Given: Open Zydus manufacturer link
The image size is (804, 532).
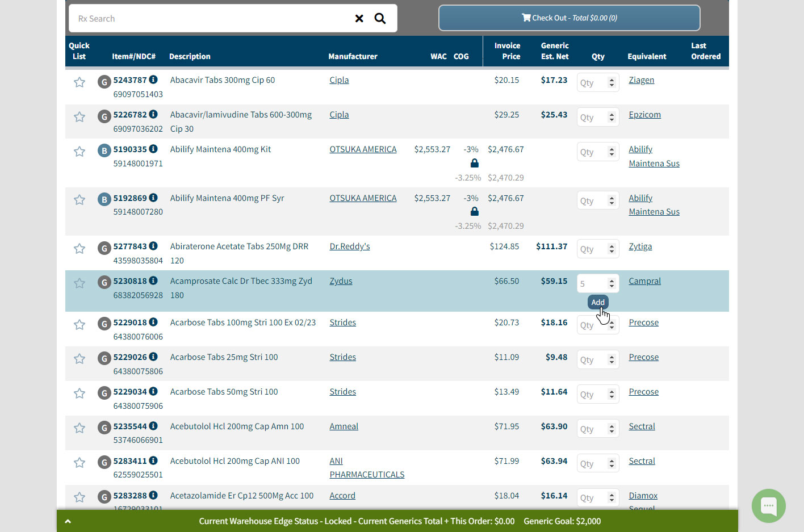Looking at the screenshot, I should point(341,281).
